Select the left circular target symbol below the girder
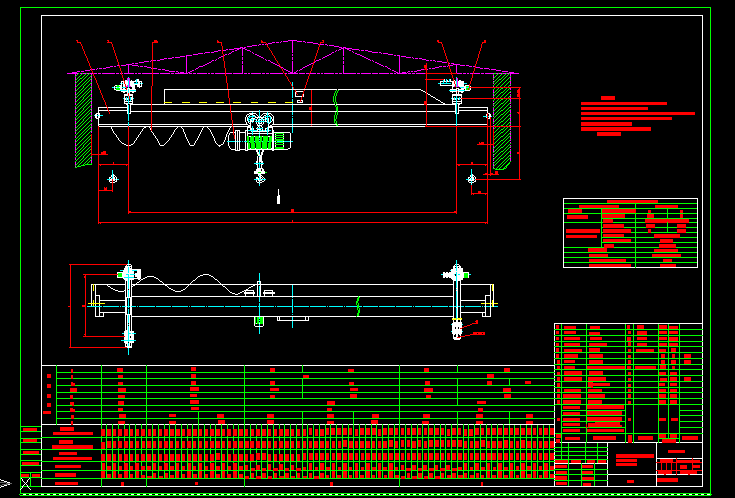This screenshot has width=735, height=498. coord(112,178)
